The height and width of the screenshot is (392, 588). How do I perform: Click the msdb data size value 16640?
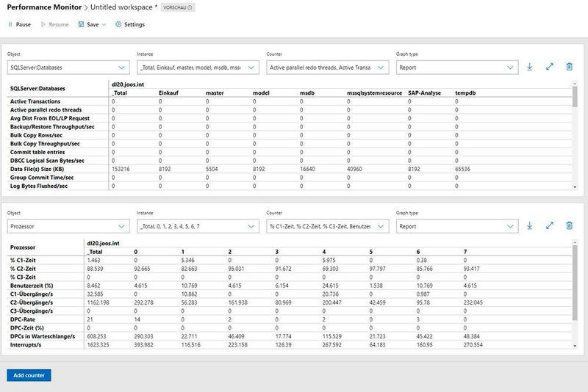tap(307, 169)
